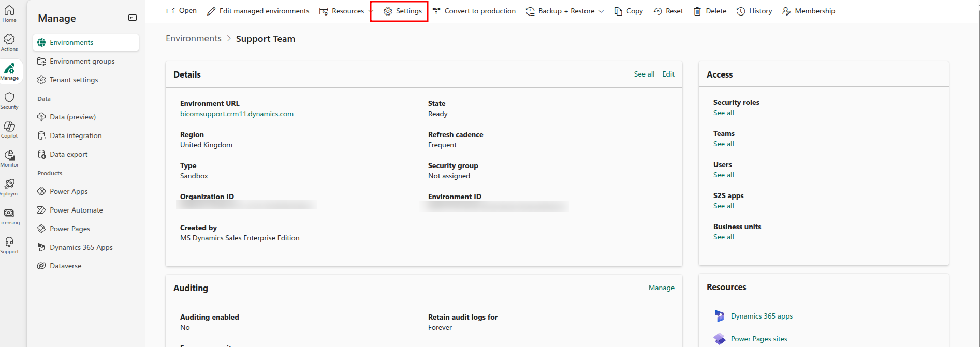980x347 pixels.
Task: Open Dynamics 365 apps resource link
Action: click(762, 316)
